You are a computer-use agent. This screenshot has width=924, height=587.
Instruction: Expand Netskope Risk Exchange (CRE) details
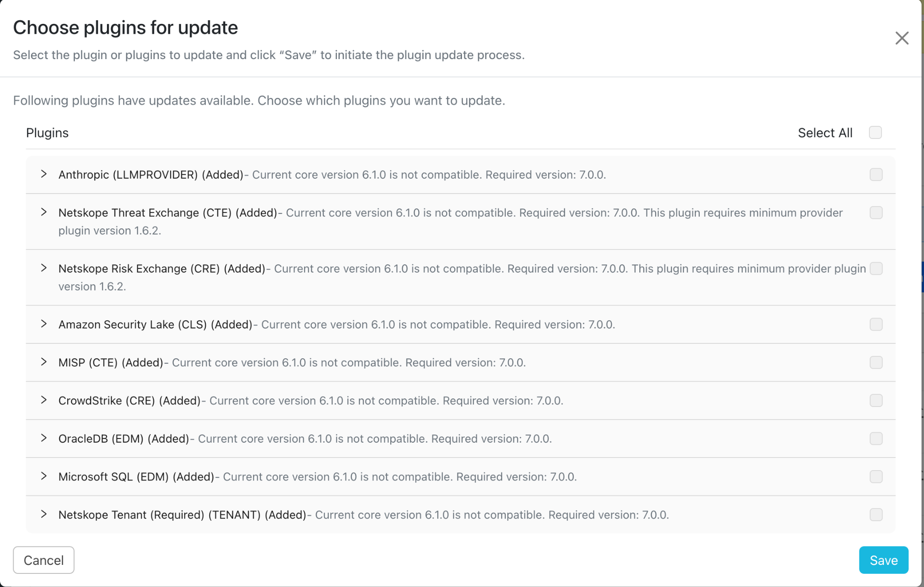click(x=44, y=268)
